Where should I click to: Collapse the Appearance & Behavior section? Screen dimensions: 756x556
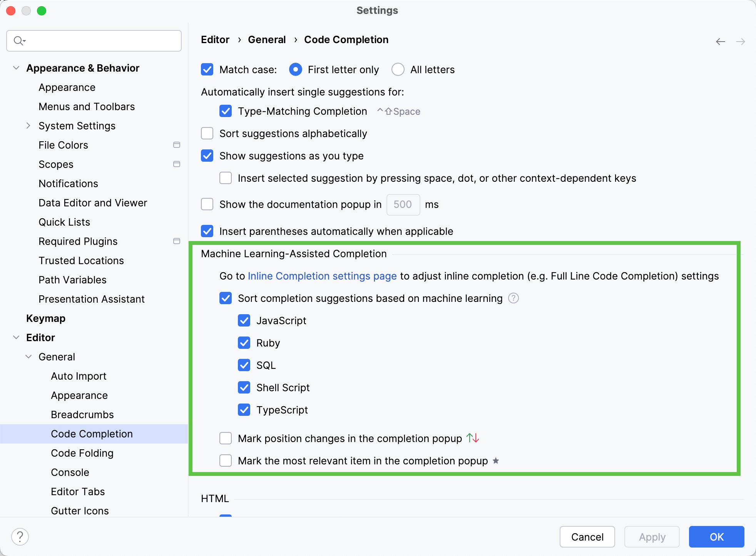click(x=16, y=68)
